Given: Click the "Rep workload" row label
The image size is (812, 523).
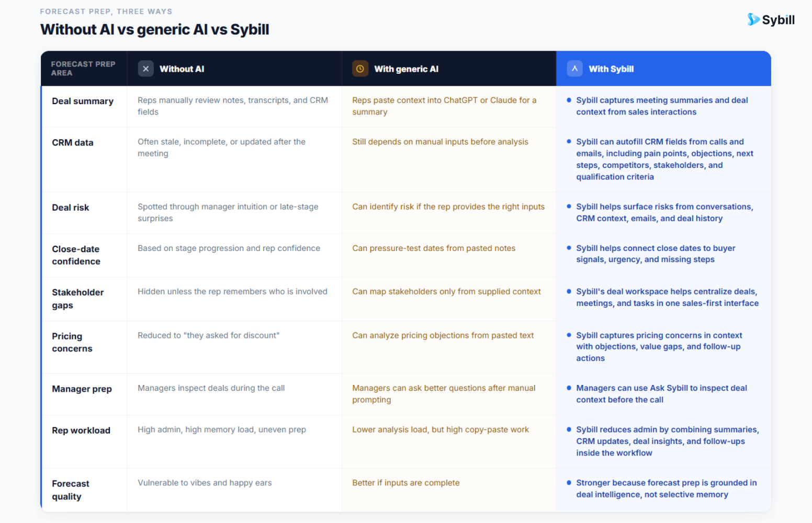Looking at the screenshot, I should (81, 430).
